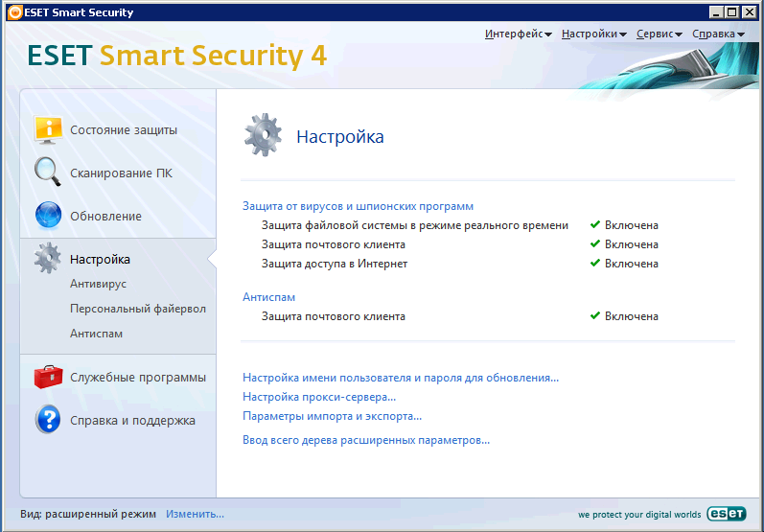The image size is (764, 532).
Task: Open Защита от вирусов и шпионских программ link
Action: (x=358, y=206)
